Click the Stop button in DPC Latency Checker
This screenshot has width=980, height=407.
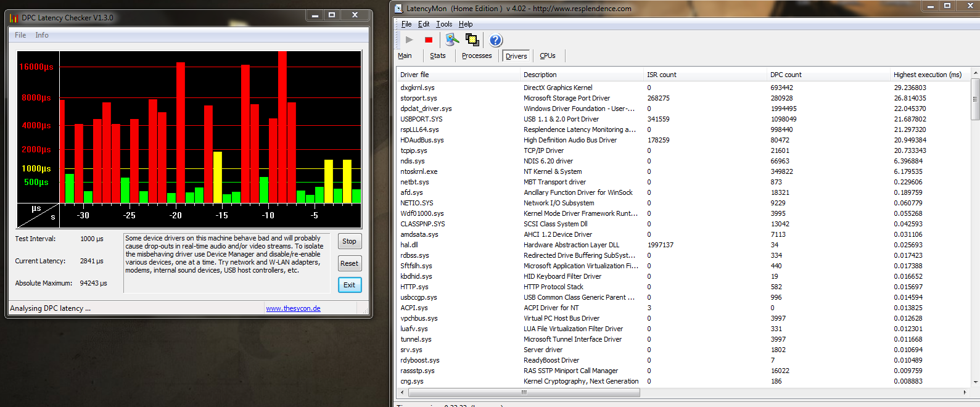click(x=349, y=241)
